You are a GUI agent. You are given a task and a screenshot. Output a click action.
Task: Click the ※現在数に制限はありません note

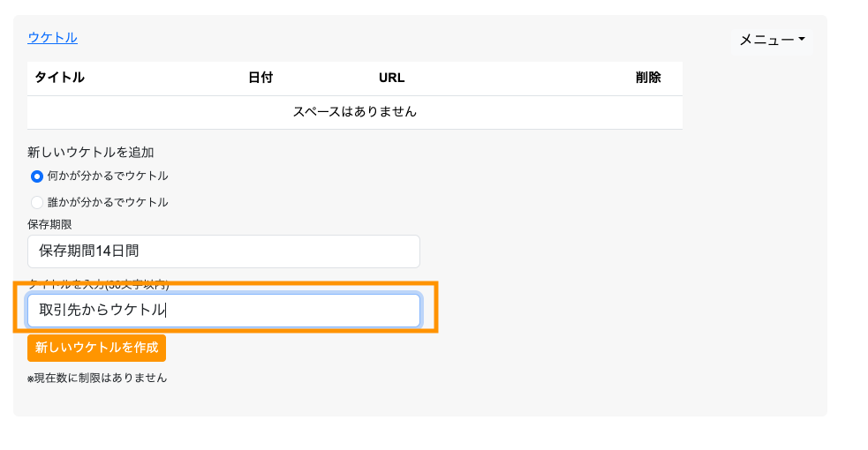(x=97, y=379)
